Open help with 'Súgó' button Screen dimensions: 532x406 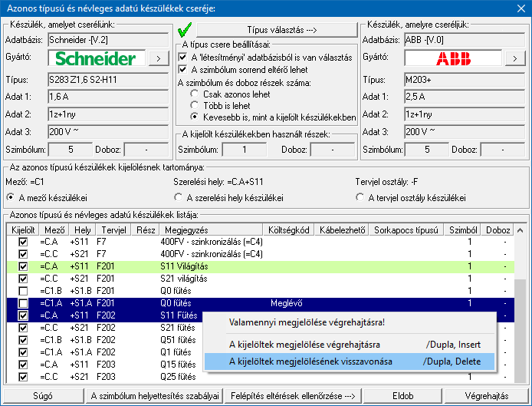[43, 396]
